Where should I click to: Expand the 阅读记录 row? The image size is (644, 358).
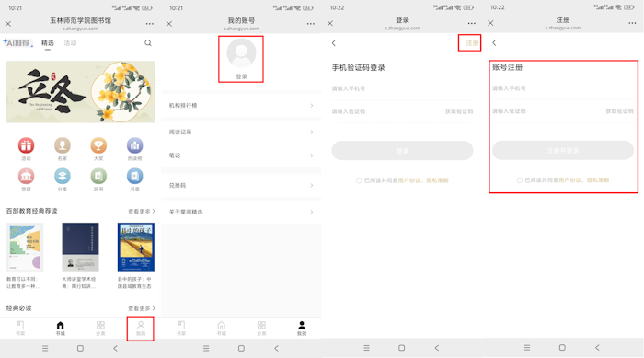(x=241, y=132)
